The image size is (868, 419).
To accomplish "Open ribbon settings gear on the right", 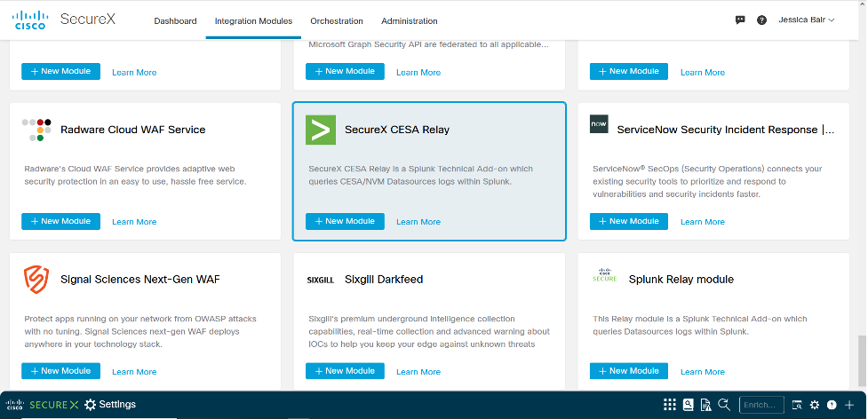I will 815,405.
